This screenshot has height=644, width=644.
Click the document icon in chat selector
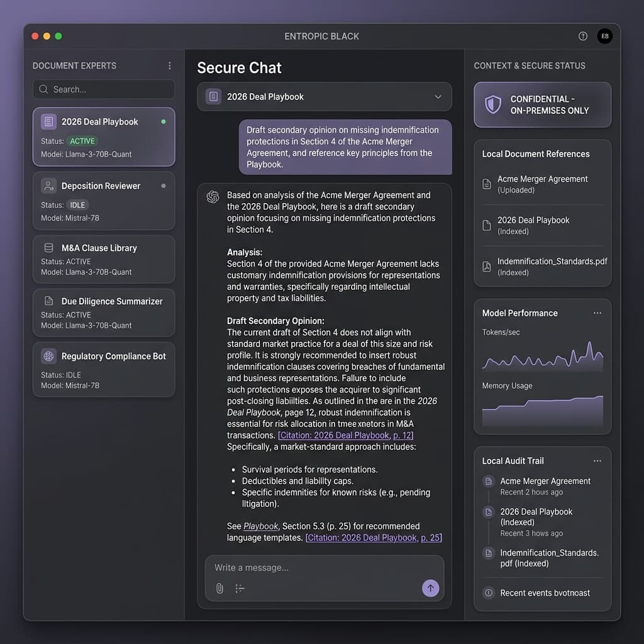[213, 96]
